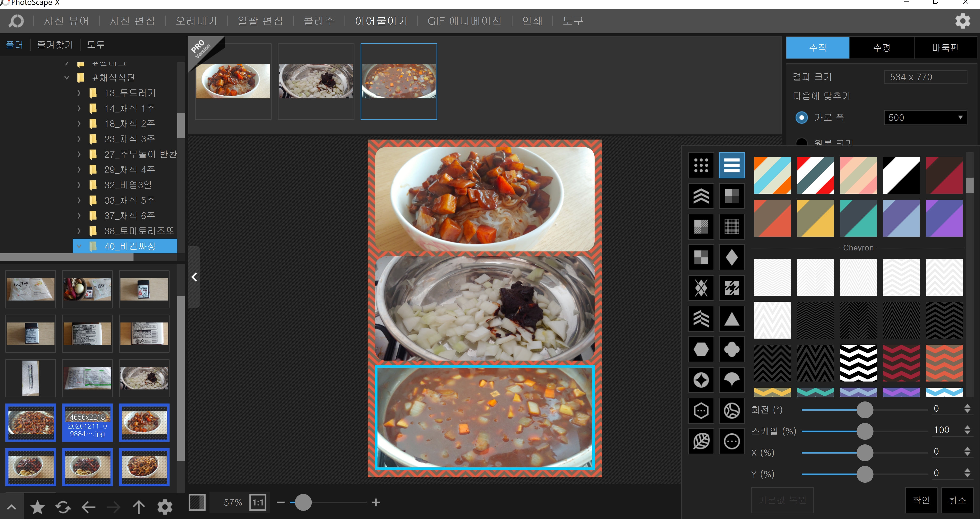980x519 pixels.
Task: Click the refresh icon in bottom bar
Action: [x=63, y=507]
